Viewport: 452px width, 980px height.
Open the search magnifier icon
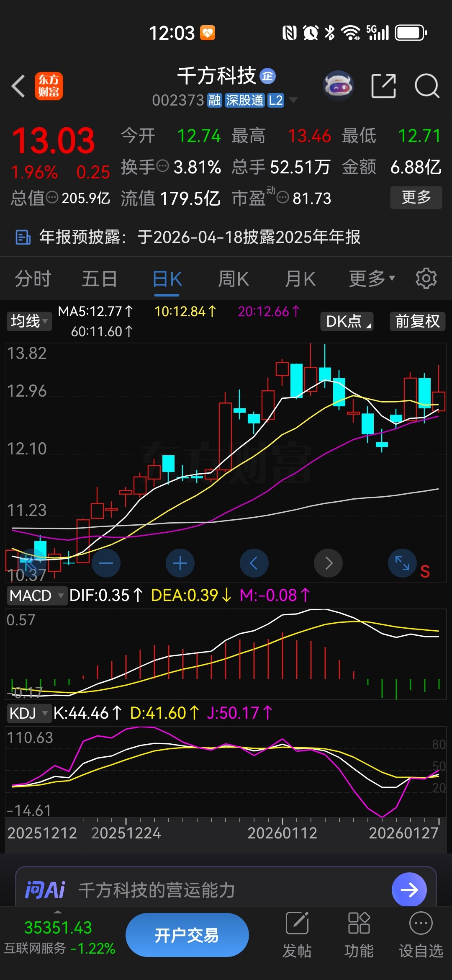pos(427,86)
